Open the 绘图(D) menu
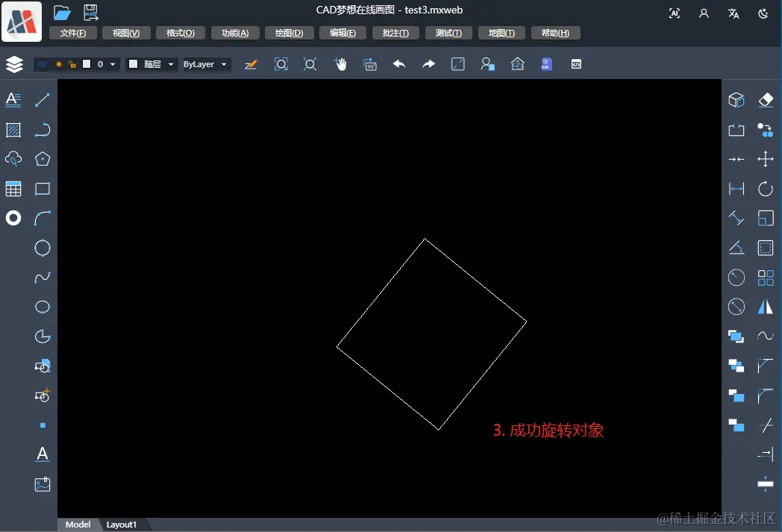 pyautogui.click(x=290, y=33)
